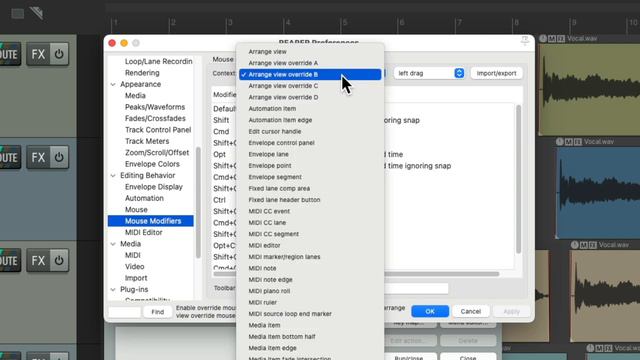Click the grid lines toolbar icon
The width and height of the screenshot is (640, 360).
click(x=36, y=13)
